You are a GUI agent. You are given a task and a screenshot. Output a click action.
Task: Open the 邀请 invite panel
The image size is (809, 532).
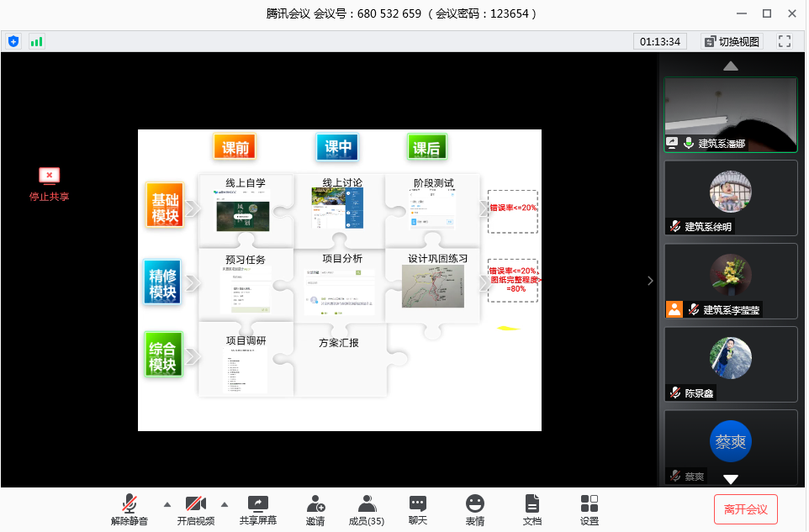pos(315,509)
